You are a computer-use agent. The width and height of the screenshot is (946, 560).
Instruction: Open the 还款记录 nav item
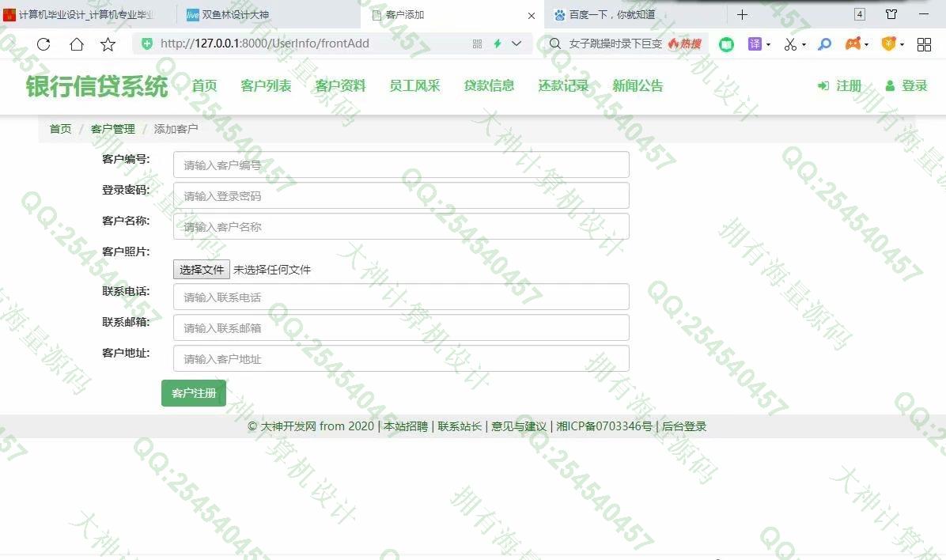563,85
